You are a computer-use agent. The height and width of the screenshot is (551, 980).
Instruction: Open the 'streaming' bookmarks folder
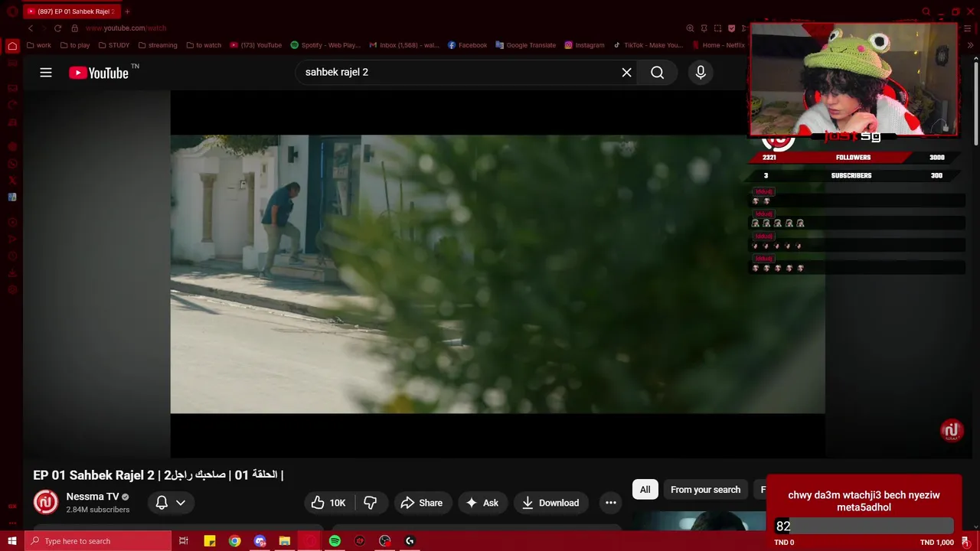tap(158, 45)
